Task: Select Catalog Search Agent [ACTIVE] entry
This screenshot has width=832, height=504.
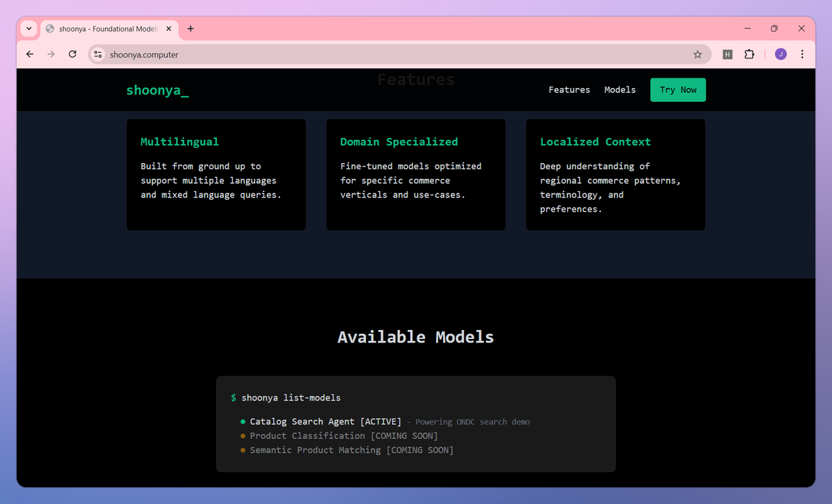Action: 326,422
